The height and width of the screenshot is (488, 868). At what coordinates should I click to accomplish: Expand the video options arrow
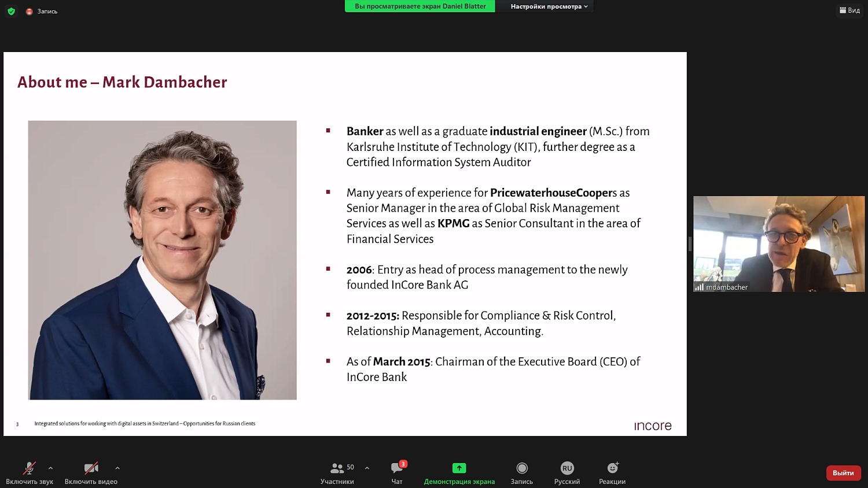tap(117, 468)
